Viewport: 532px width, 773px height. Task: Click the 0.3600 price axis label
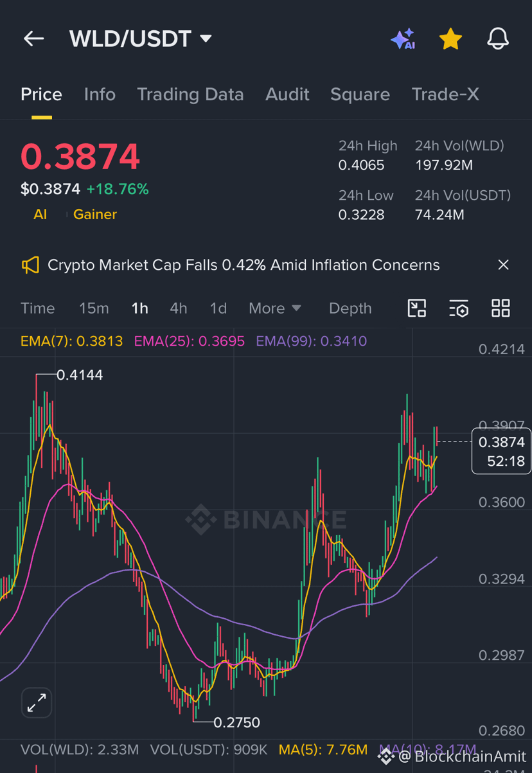[x=502, y=502]
